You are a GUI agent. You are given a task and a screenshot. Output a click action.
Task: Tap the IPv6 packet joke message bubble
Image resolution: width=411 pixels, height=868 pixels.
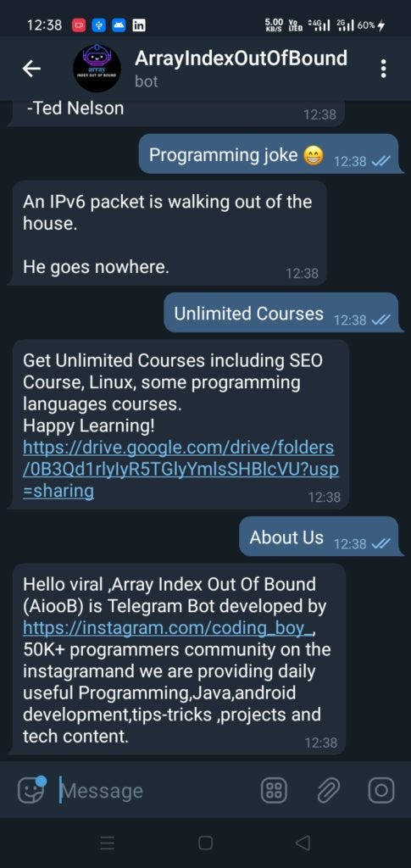169,233
